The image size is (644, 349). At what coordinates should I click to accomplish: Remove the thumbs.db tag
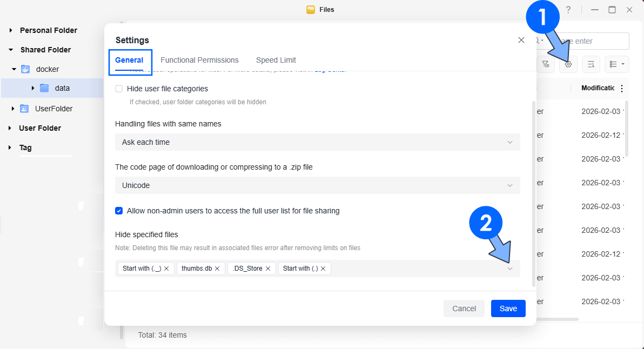pos(217,269)
